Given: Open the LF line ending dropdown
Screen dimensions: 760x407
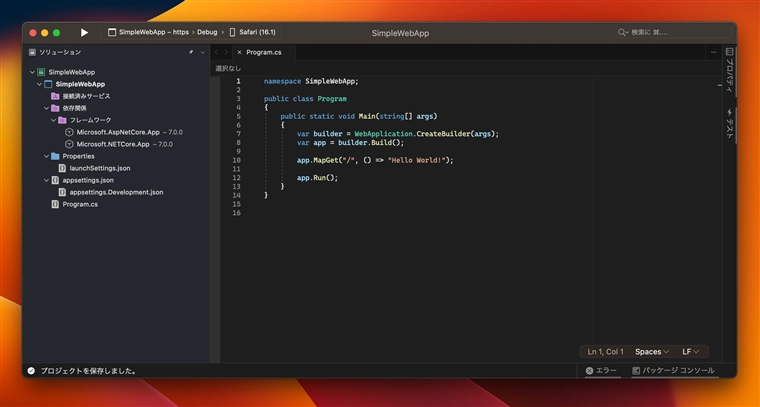Looking at the screenshot, I should pyautogui.click(x=691, y=352).
